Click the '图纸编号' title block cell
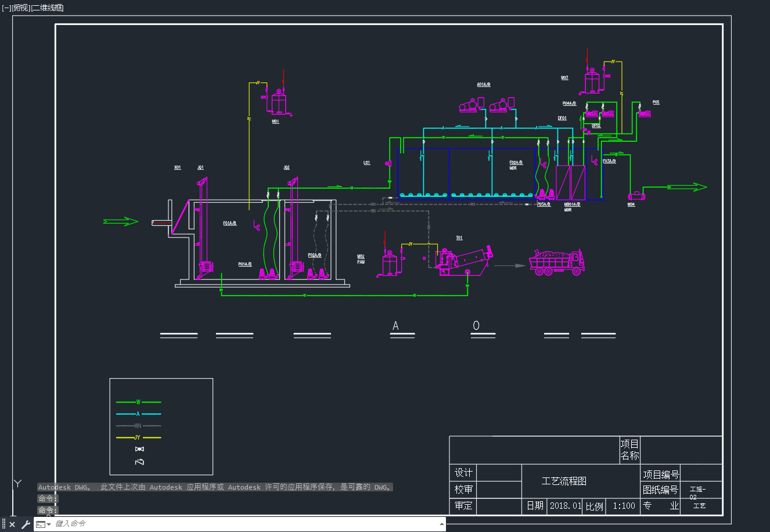This screenshot has height=532, width=770. (x=661, y=490)
